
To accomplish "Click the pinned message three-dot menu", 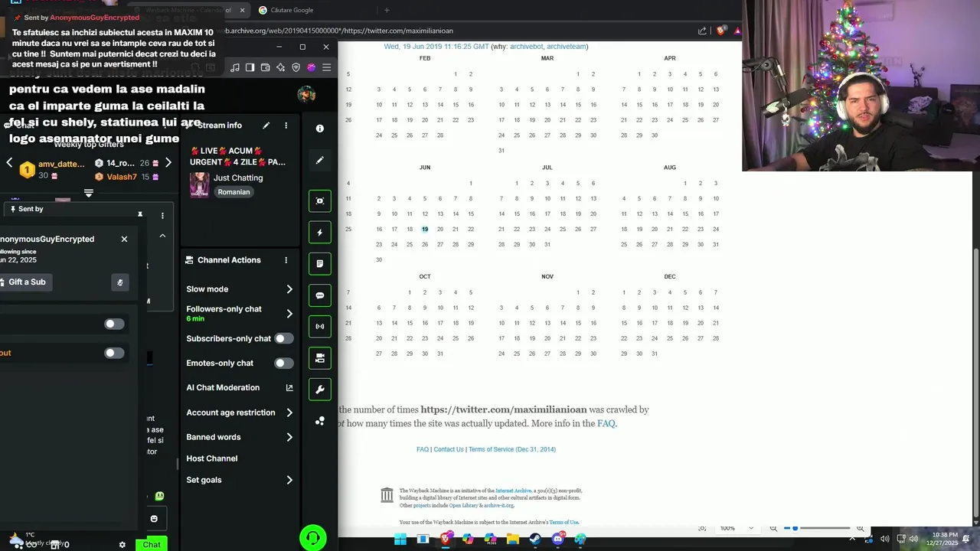I will (x=162, y=216).
